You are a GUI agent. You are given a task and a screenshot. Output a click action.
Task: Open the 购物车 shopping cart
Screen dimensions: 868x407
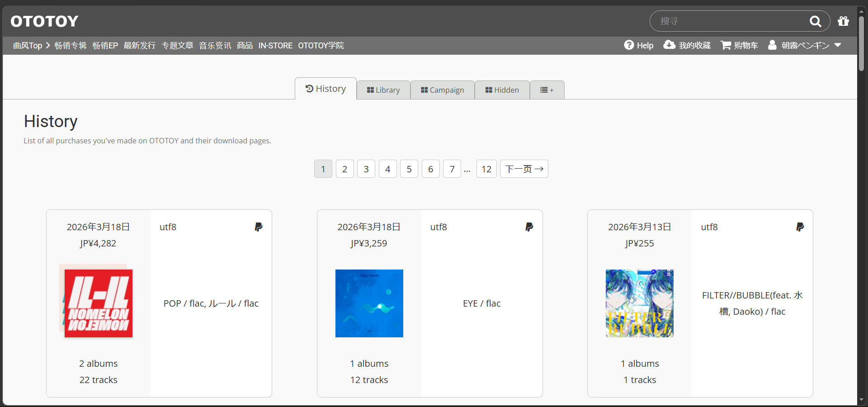pyautogui.click(x=726, y=45)
